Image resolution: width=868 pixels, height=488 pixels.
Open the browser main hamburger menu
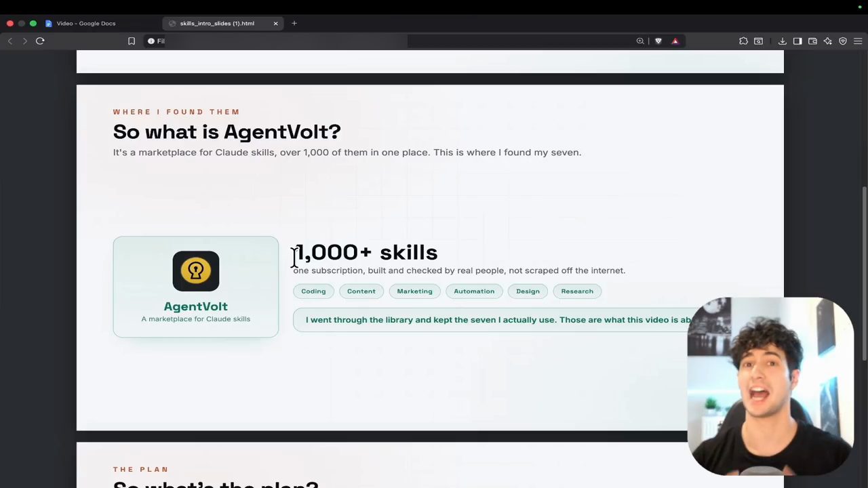(x=858, y=41)
